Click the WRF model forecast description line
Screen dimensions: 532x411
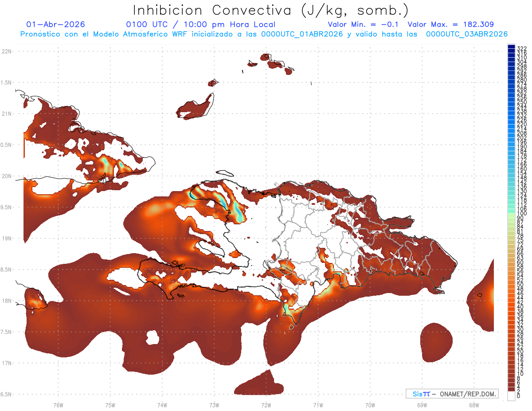tap(264, 34)
